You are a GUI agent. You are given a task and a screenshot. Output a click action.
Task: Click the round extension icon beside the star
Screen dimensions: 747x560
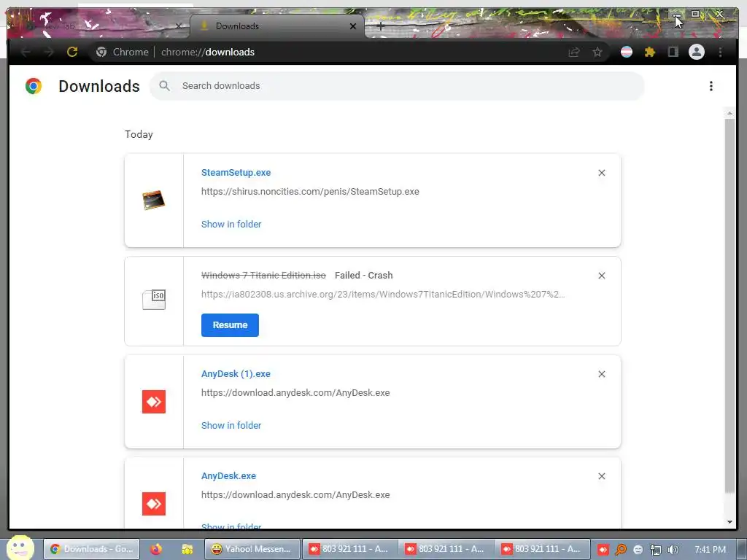point(627,52)
